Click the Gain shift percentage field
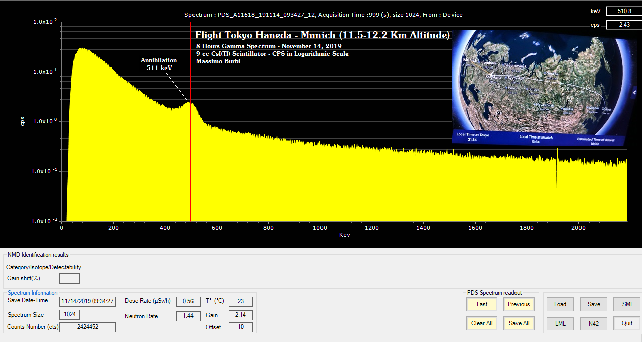Image resolution: width=644 pixels, height=342 pixels. [70, 279]
